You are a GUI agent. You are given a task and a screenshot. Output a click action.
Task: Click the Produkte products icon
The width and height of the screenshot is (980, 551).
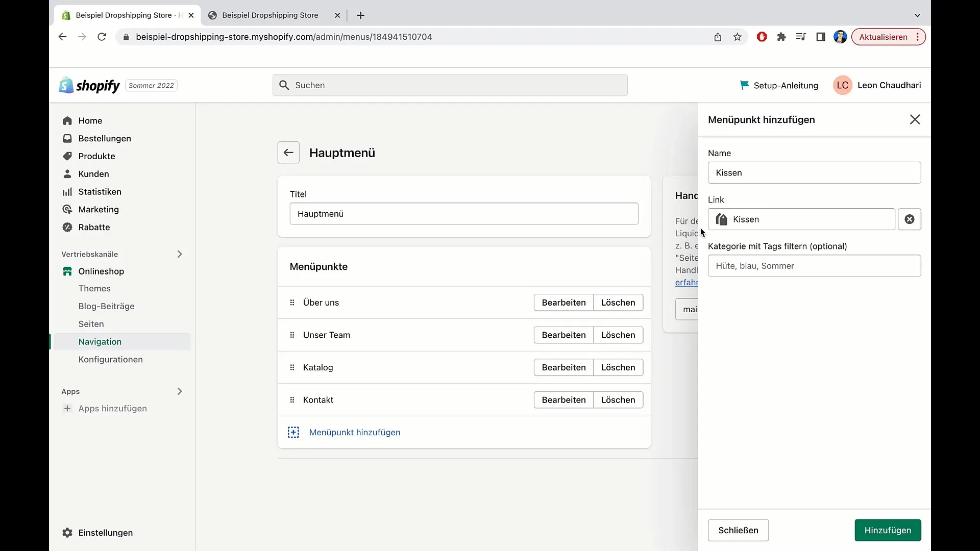(x=67, y=156)
